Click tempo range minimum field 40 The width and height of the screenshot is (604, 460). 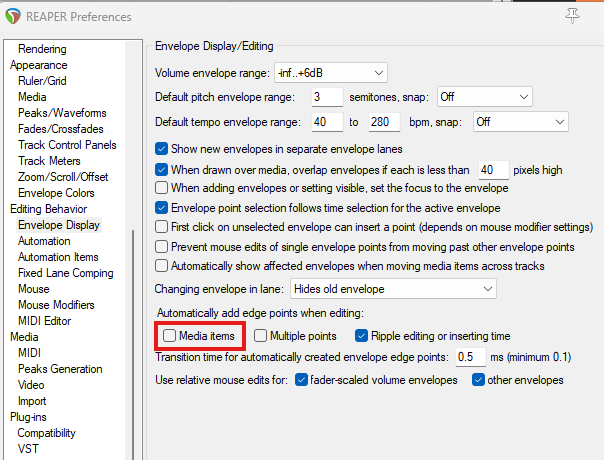[x=327, y=122]
